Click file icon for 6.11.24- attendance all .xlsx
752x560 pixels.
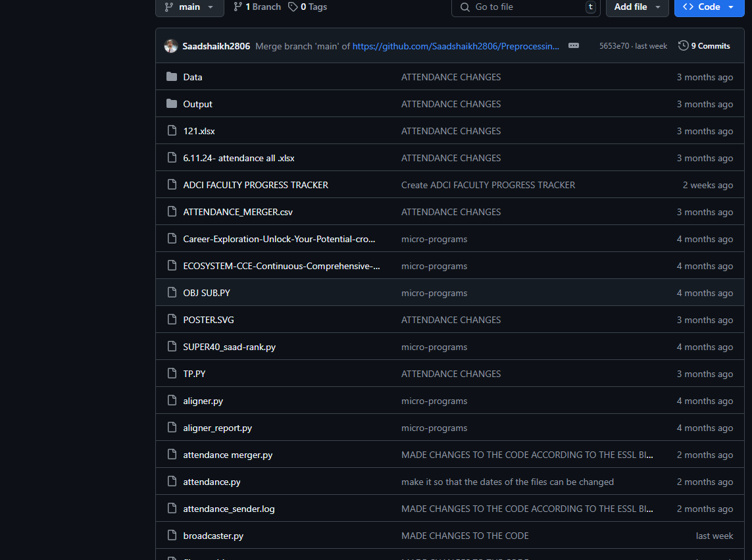pyautogui.click(x=172, y=157)
